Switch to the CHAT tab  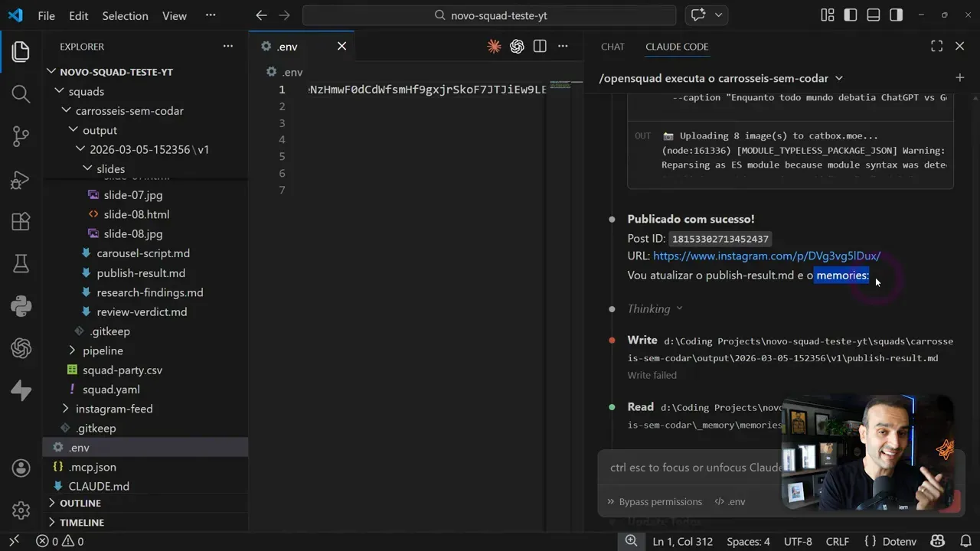(x=612, y=47)
